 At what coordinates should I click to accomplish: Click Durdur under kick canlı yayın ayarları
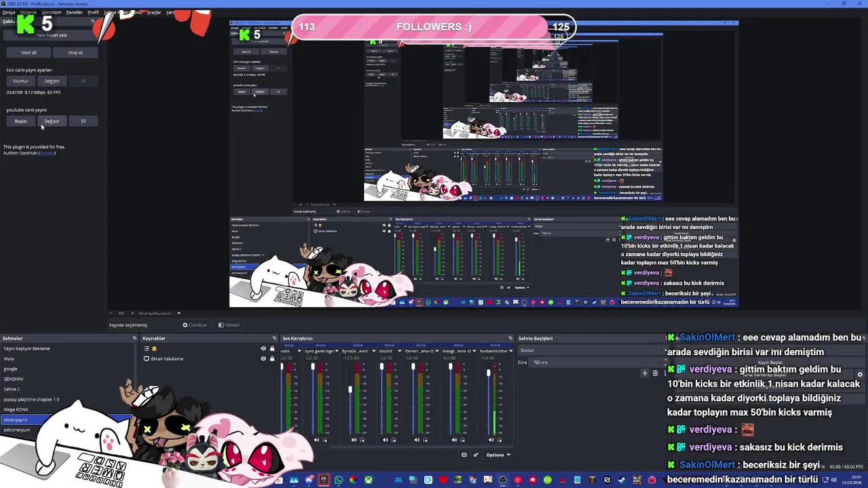point(21,81)
